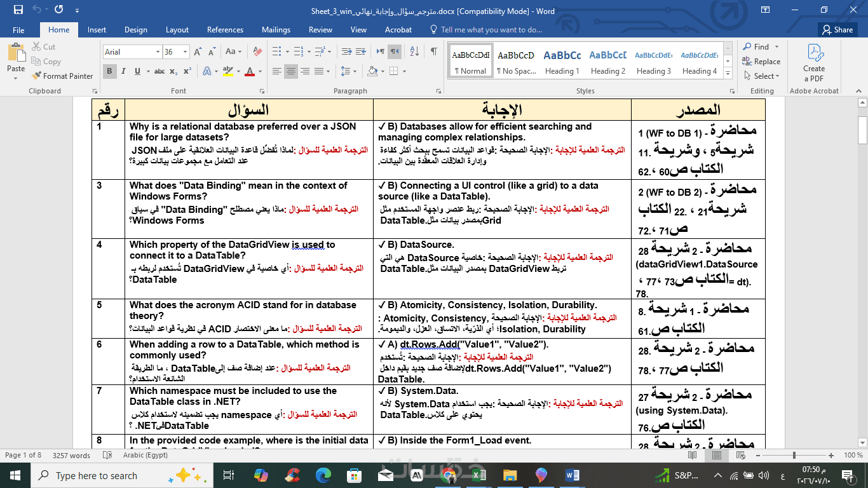Toggle Bold formatting
Viewport: 868px width, 488px height.
109,71
